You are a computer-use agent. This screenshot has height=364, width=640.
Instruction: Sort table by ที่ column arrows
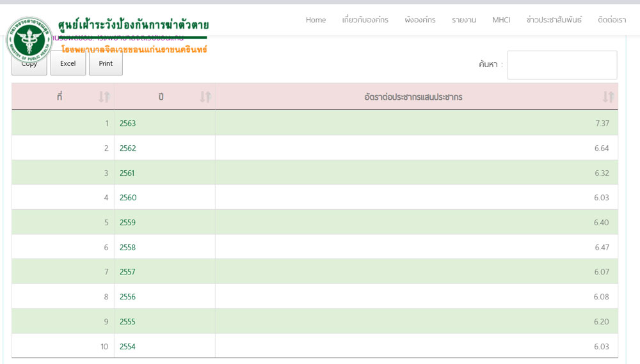[104, 97]
